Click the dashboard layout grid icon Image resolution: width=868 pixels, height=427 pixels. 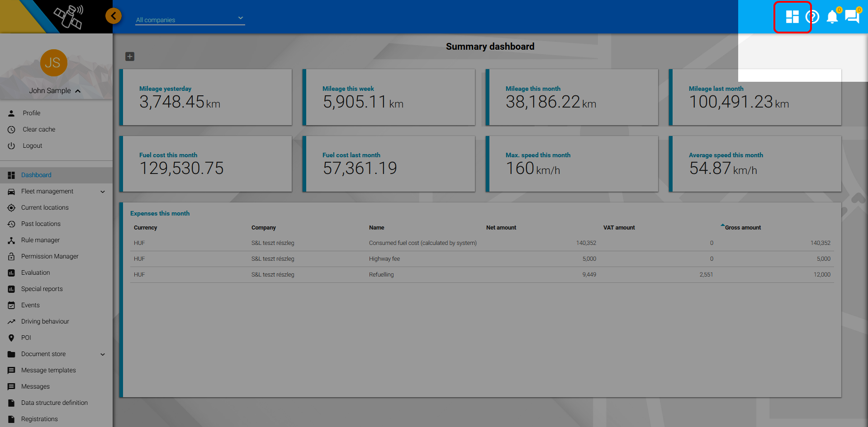pos(792,17)
